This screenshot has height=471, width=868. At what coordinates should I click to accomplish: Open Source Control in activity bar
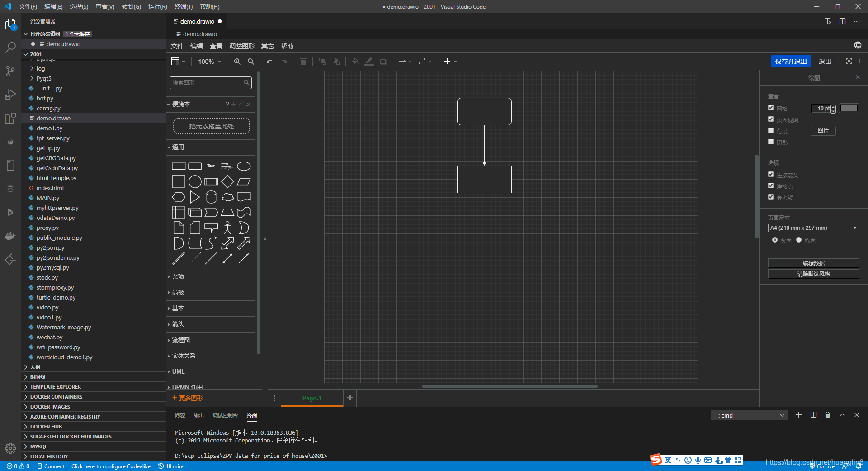pos(10,71)
